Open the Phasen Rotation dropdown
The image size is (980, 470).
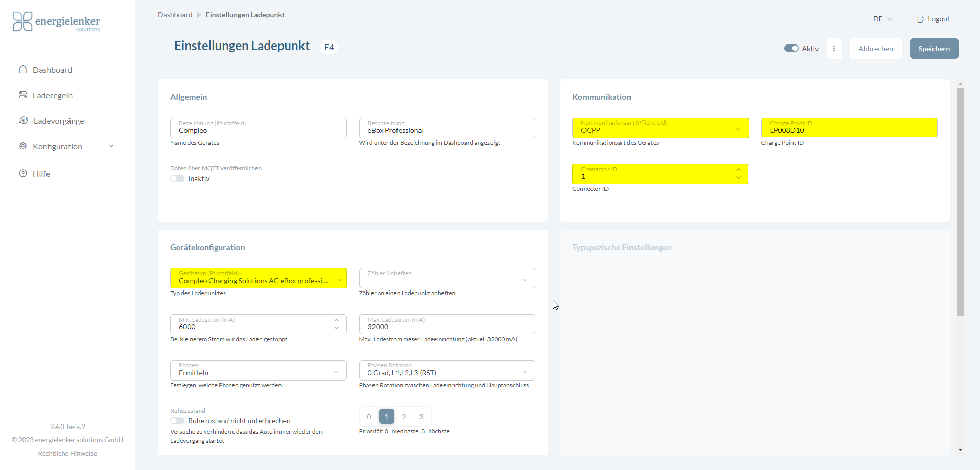point(447,370)
